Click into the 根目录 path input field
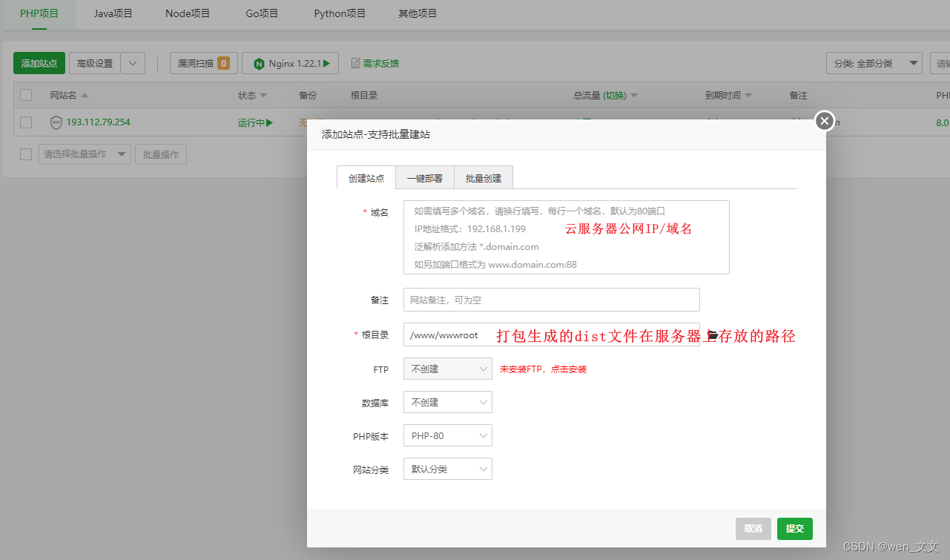 552,335
